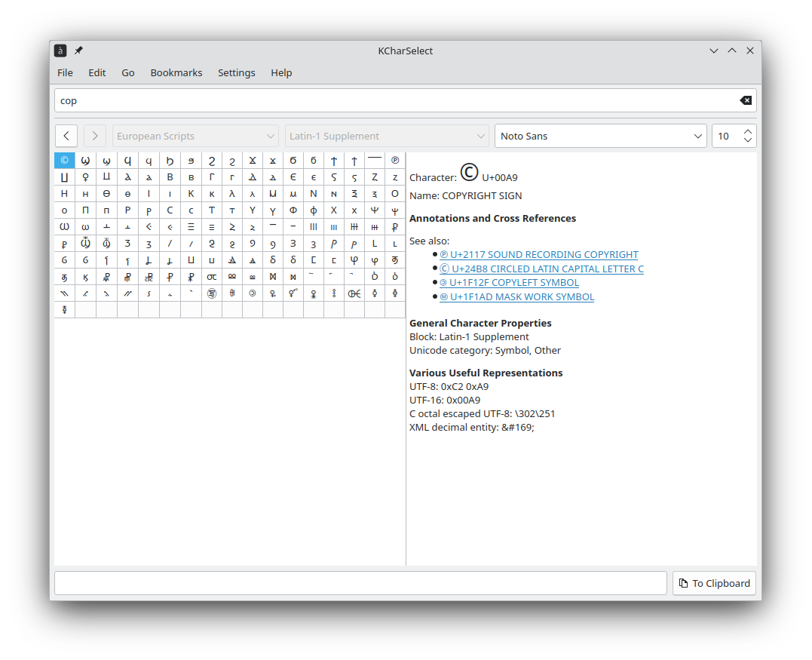Screen dimensions: 812x660
Task: Expand the European Scripts category dropdown
Action: coord(196,136)
